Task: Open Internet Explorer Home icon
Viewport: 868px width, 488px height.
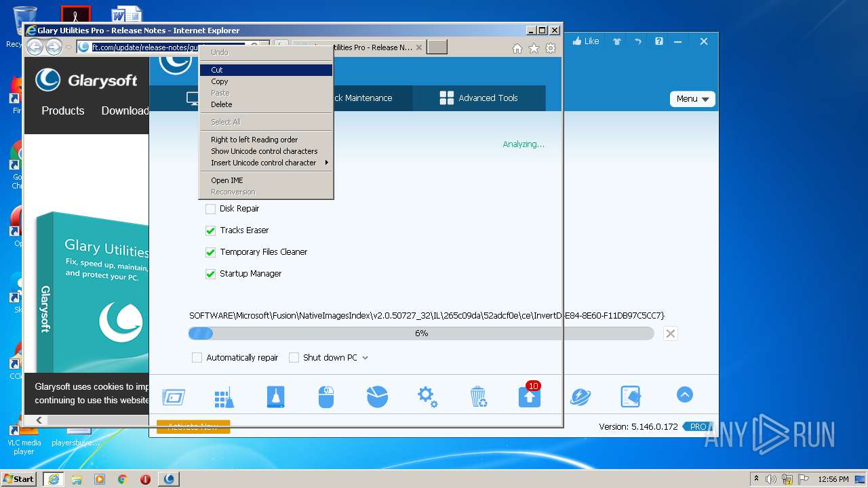Action: coord(517,48)
